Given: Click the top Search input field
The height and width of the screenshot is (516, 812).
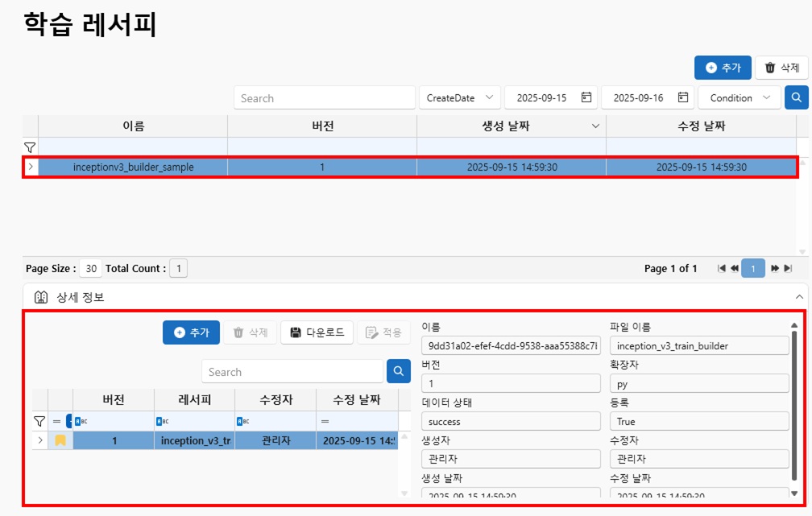Looking at the screenshot, I should (x=324, y=97).
